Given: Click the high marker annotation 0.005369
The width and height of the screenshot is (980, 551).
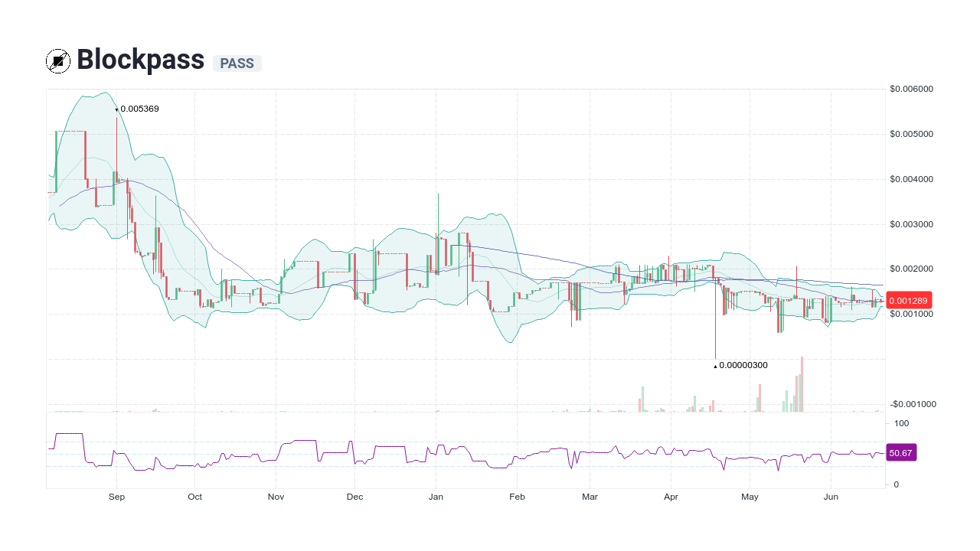Looking at the screenshot, I should click(x=138, y=109).
